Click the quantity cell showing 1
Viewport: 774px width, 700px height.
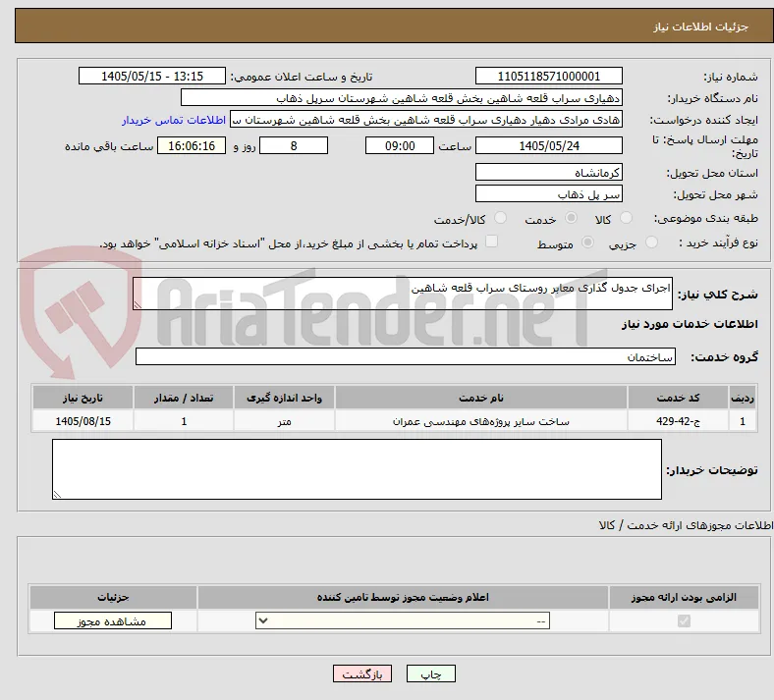click(184, 421)
